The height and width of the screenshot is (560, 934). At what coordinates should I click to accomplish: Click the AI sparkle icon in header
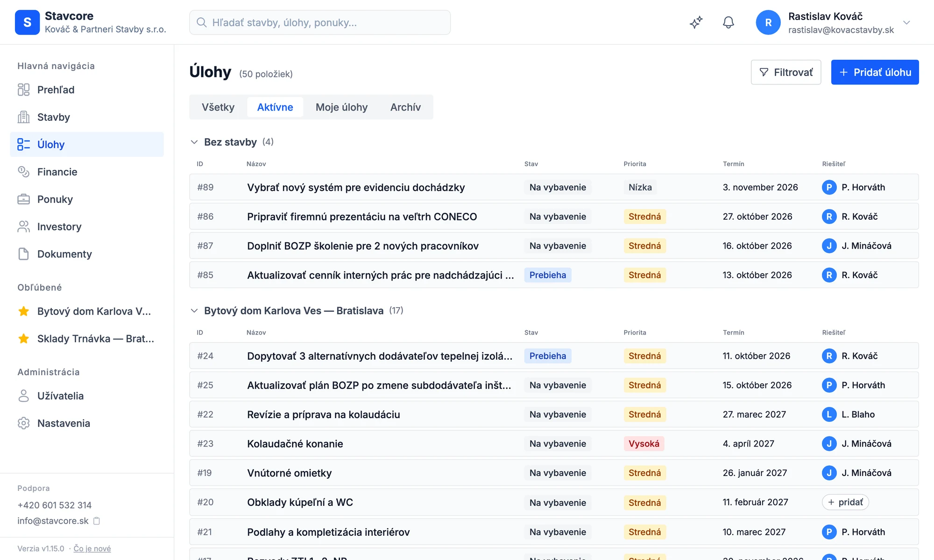coord(696,22)
